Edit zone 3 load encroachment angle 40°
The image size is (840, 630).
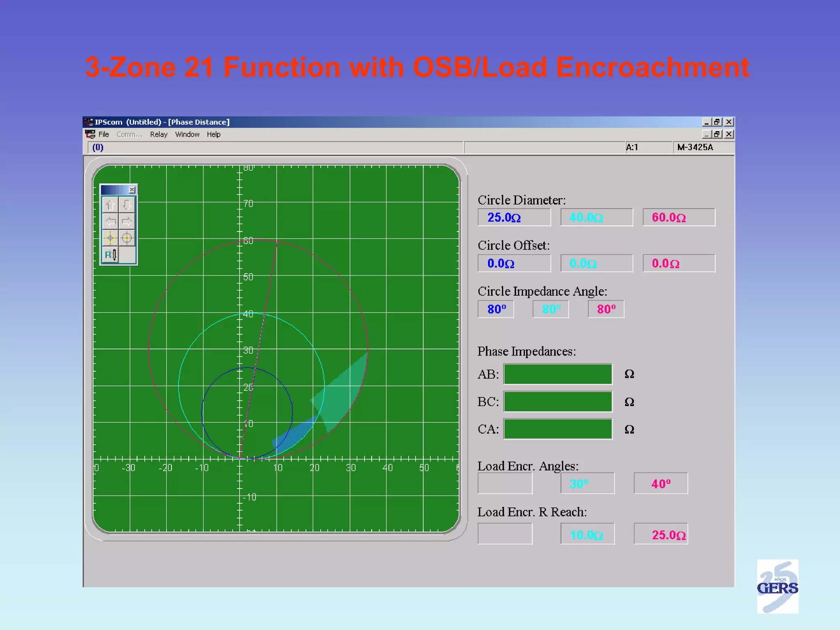(661, 483)
